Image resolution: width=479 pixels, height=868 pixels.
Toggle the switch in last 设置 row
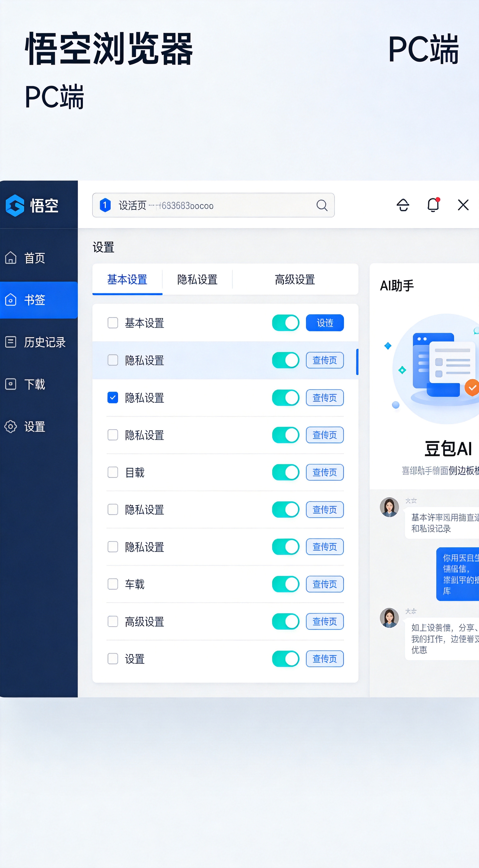click(x=286, y=659)
